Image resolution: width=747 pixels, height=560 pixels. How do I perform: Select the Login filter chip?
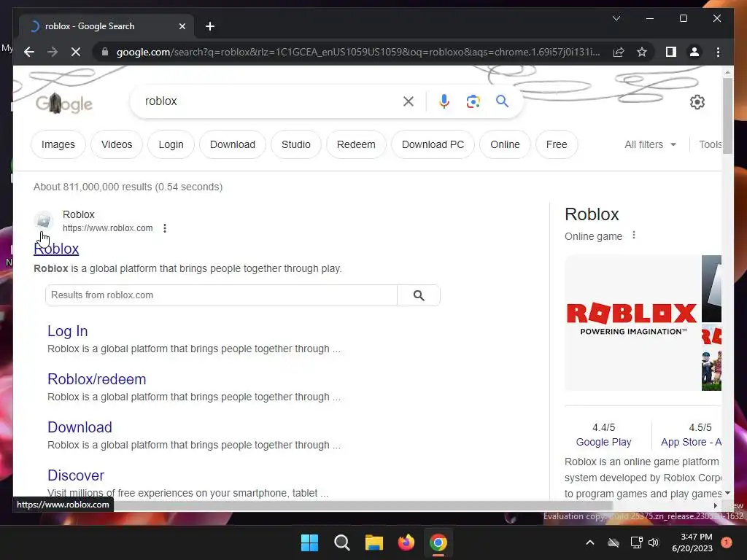pyautogui.click(x=171, y=144)
